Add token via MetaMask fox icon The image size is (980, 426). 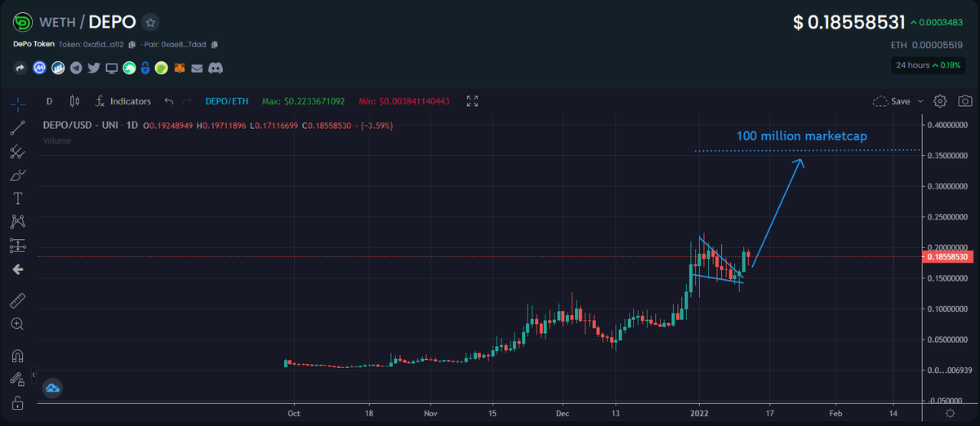coord(181,69)
